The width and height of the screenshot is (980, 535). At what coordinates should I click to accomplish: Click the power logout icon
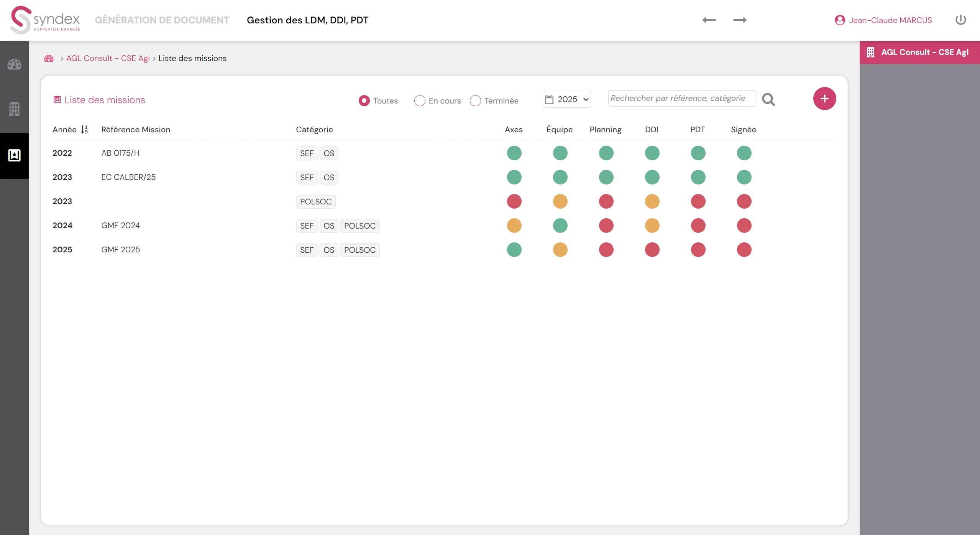pos(960,20)
